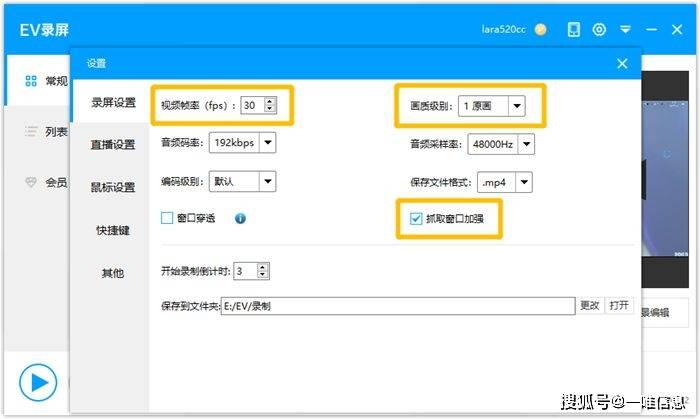The height and width of the screenshot is (419, 700).
Task: Click the 更改 button for save folder
Action: click(x=590, y=305)
